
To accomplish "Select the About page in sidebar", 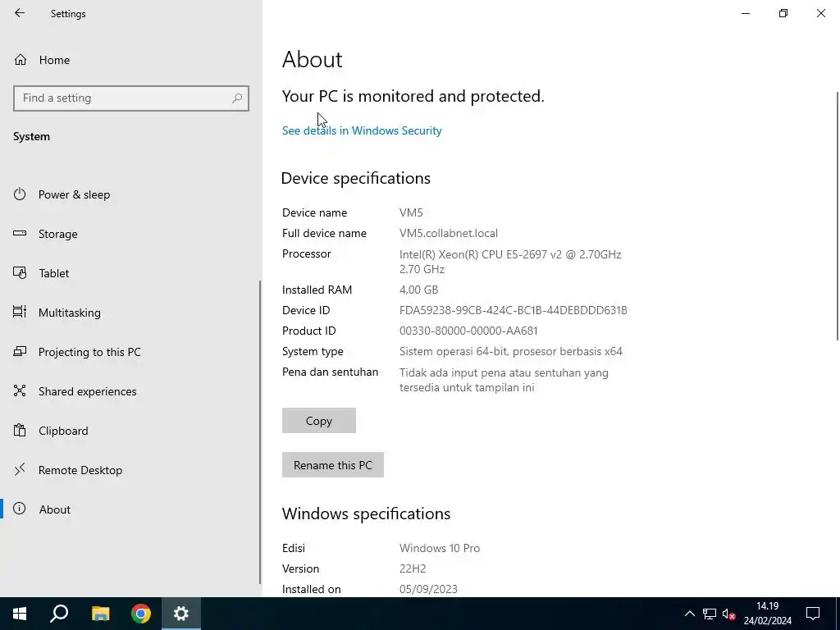I will pyautogui.click(x=131, y=509).
